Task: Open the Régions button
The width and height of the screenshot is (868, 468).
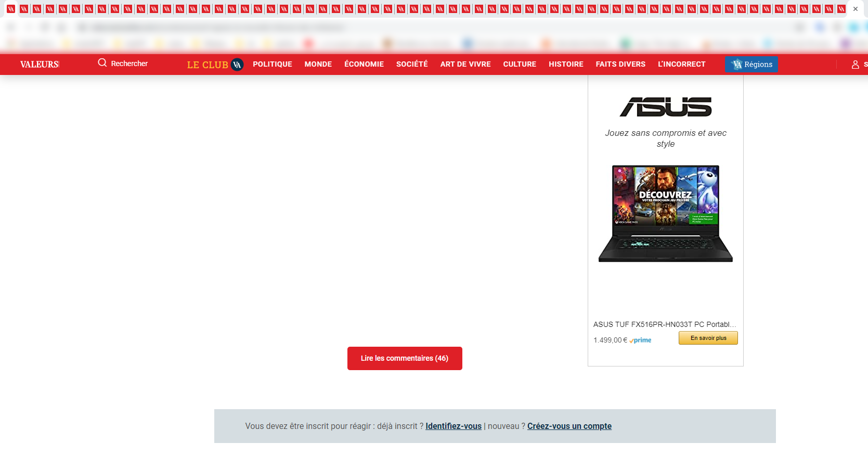Action: pyautogui.click(x=751, y=65)
